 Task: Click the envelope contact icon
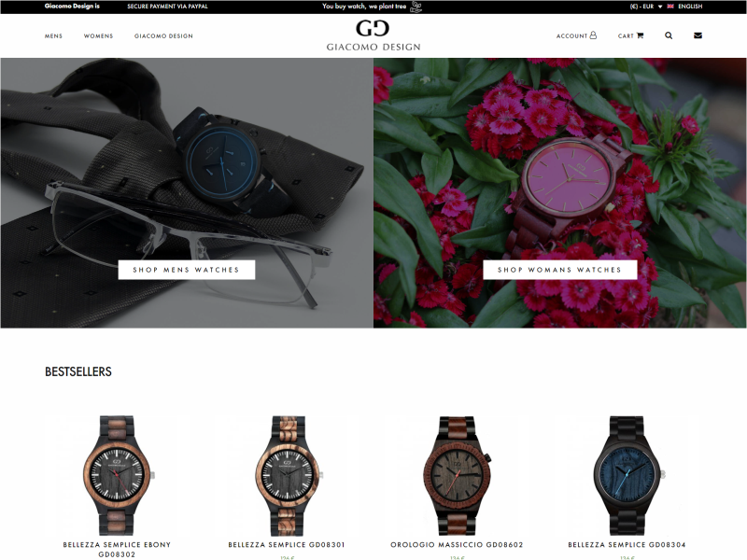[x=698, y=35]
